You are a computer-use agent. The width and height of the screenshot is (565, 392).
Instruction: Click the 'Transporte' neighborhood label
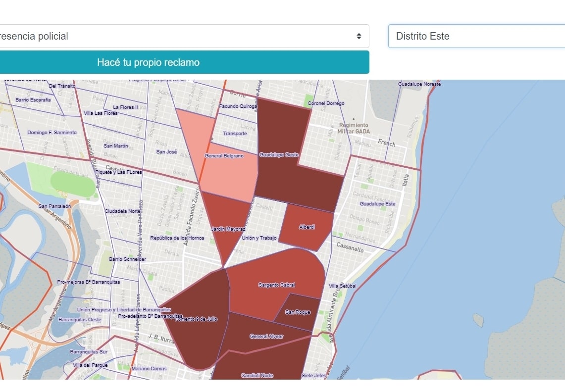click(x=235, y=133)
